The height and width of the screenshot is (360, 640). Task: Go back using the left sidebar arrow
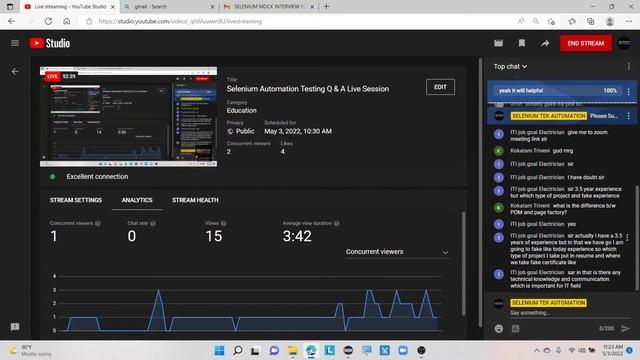[x=15, y=71]
